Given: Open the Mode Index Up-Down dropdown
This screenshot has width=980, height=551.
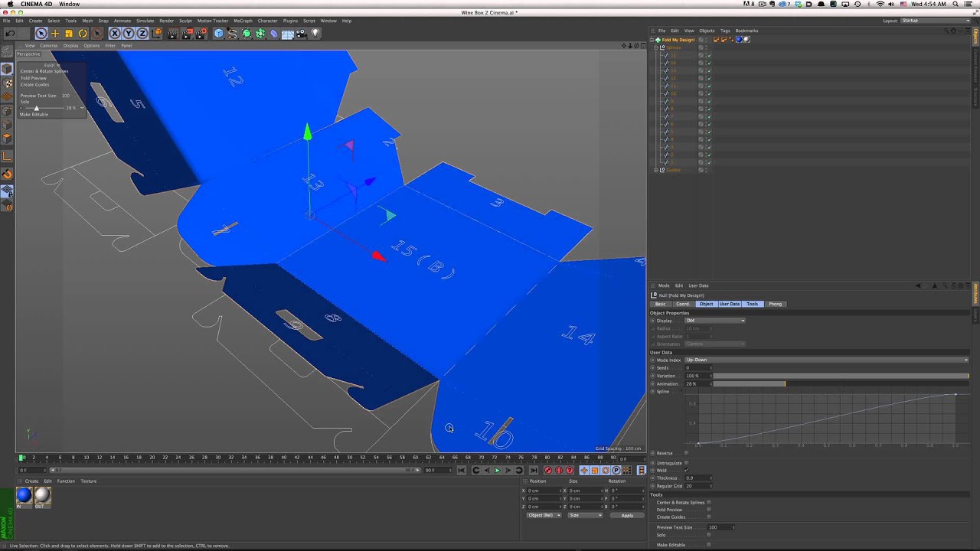Looking at the screenshot, I should click(827, 360).
